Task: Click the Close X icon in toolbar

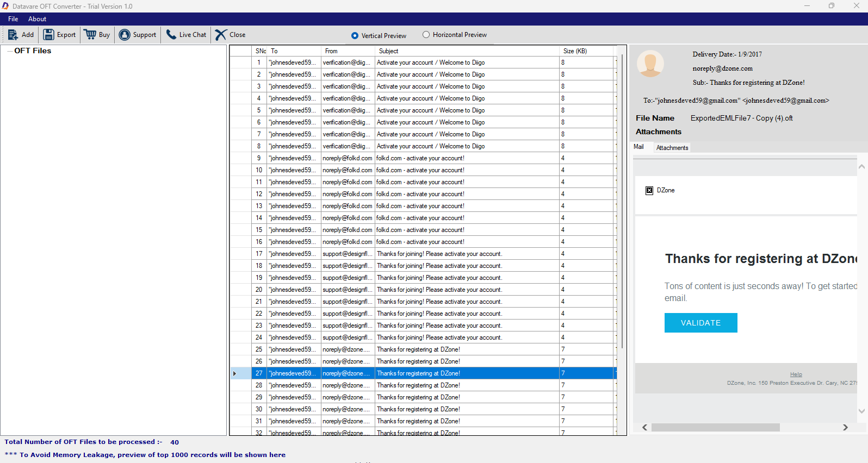Action: (x=220, y=35)
